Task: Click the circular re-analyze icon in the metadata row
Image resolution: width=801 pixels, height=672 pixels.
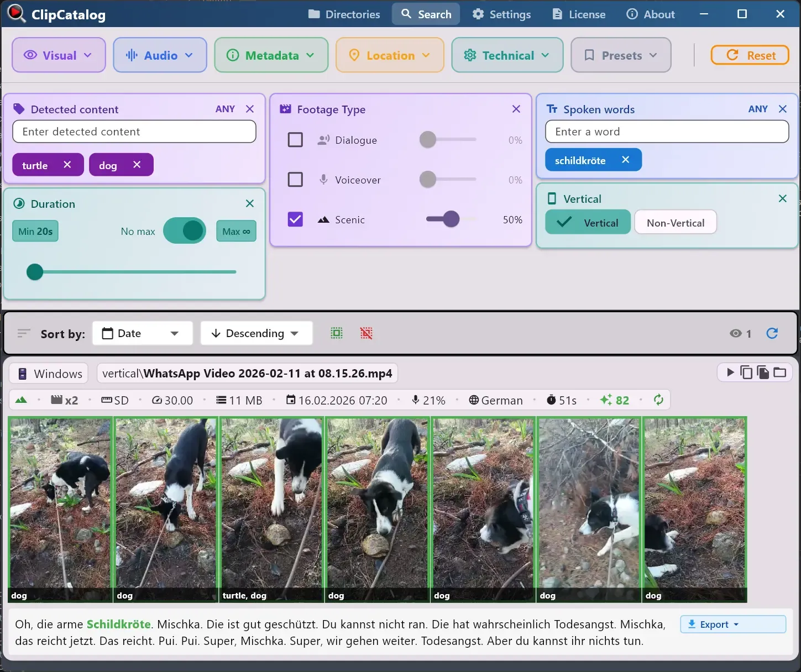Action: (658, 400)
